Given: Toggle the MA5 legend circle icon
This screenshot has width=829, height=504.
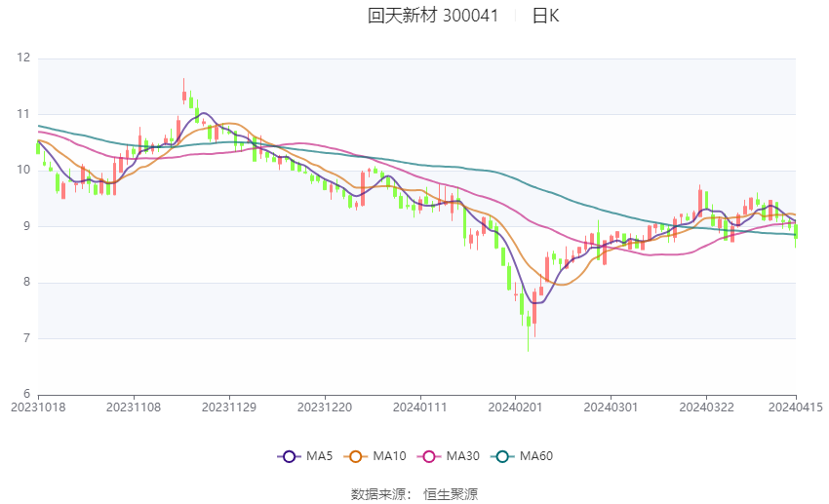Looking at the screenshot, I should (x=289, y=456).
